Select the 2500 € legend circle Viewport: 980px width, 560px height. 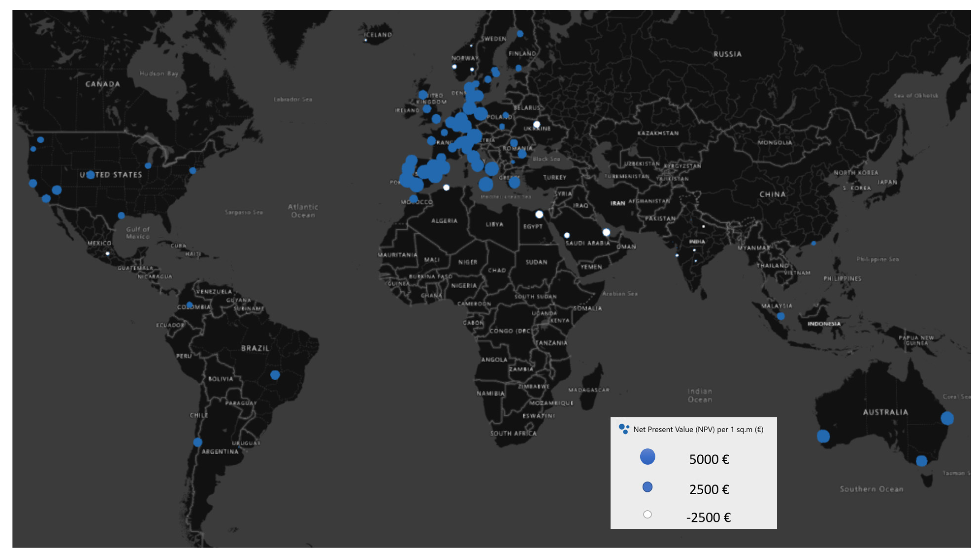pyautogui.click(x=647, y=487)
